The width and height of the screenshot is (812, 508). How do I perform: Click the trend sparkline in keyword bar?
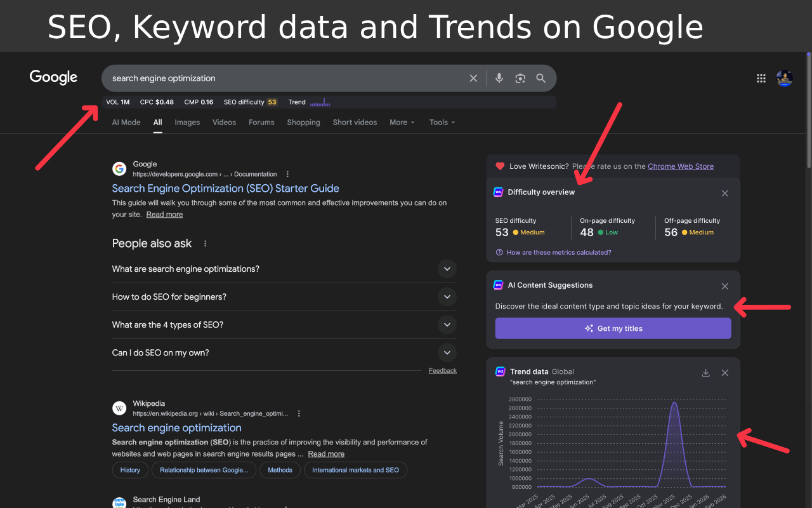tap(320, 102)
